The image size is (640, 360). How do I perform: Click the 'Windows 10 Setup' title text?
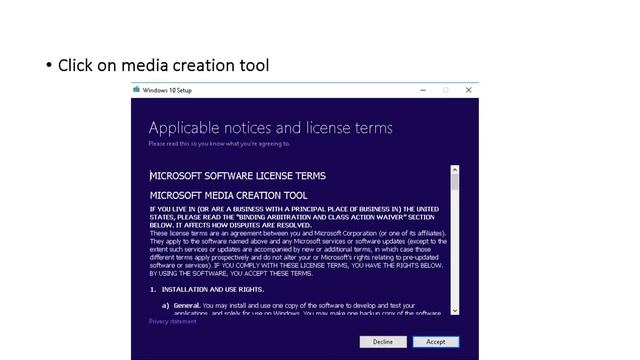[167, 90]
